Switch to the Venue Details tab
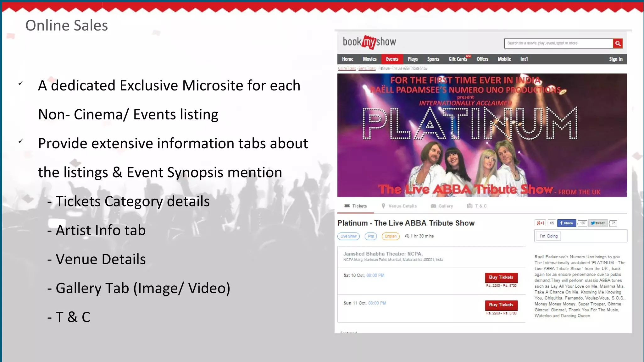This screenshot has height=362, width=644. click(399, 206)
